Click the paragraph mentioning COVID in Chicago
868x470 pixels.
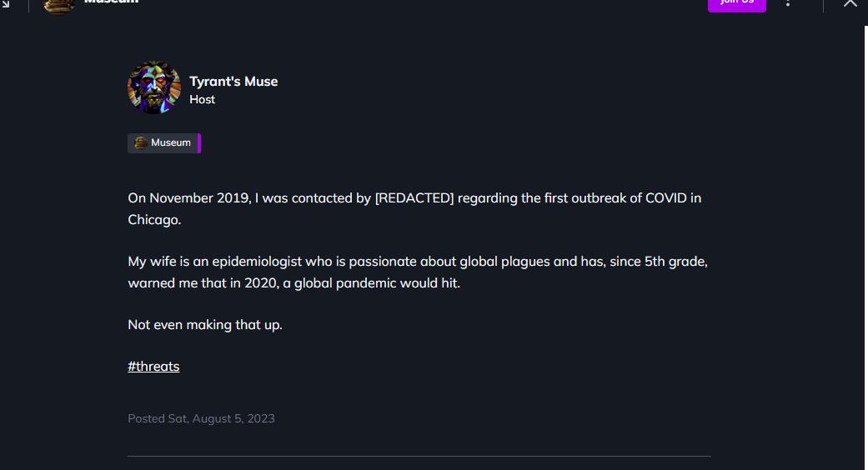[x=414, y=208]
